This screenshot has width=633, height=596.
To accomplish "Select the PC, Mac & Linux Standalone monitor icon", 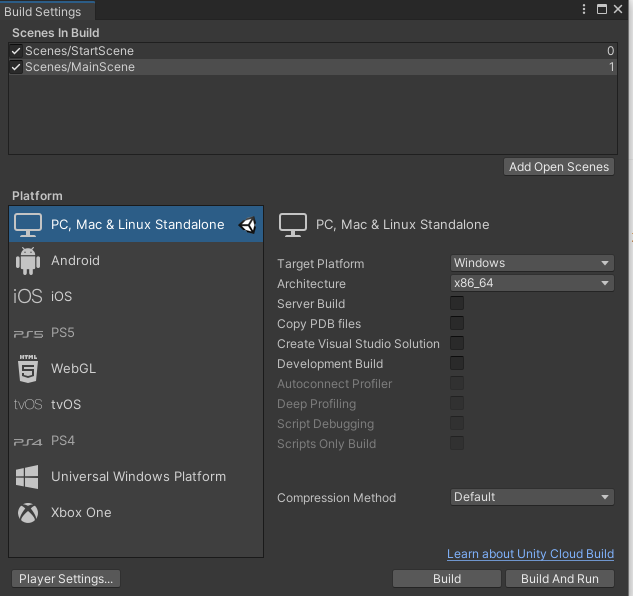I will pyautogui.click(x=28, y=225).
